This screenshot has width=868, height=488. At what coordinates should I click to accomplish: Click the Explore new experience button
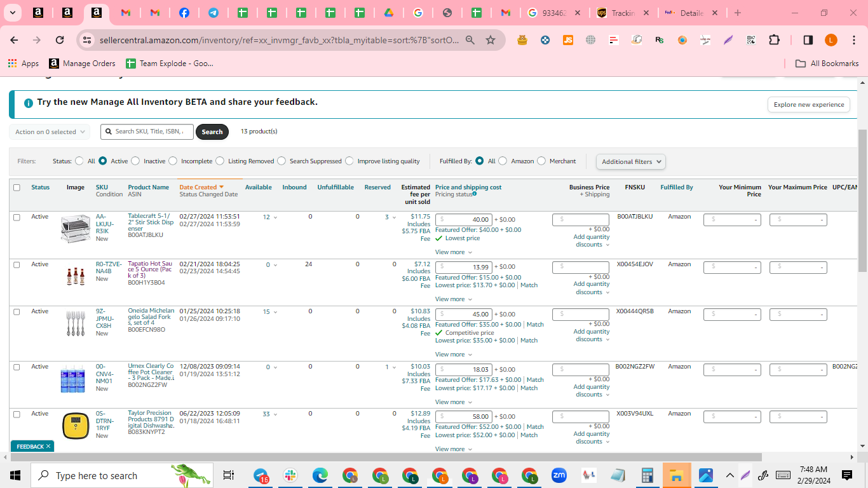tap(809, 105)
